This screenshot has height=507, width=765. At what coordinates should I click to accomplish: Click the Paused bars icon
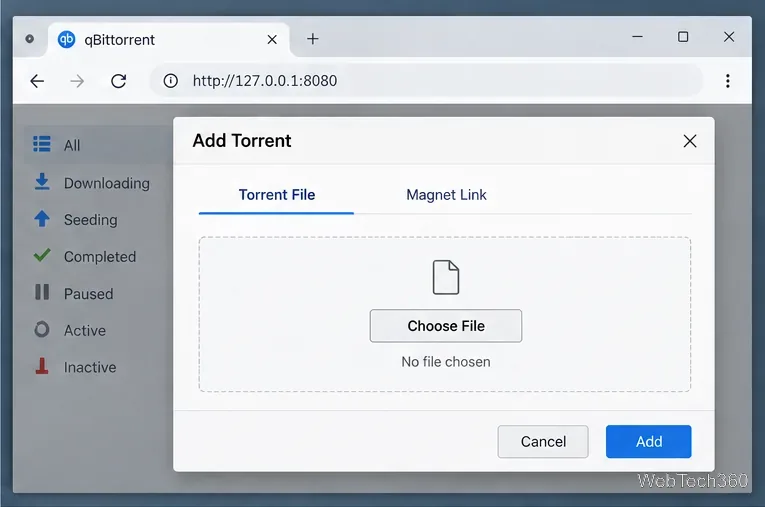tap(42, 292)
